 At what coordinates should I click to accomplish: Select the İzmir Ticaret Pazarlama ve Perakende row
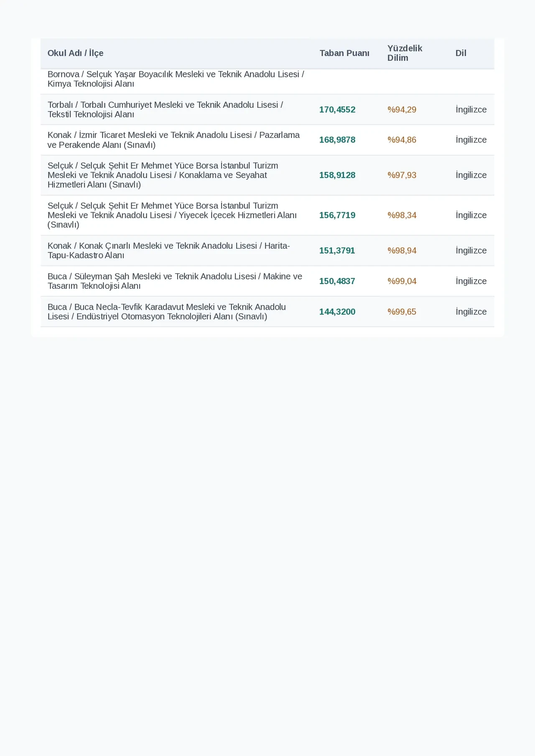[267, 140]
